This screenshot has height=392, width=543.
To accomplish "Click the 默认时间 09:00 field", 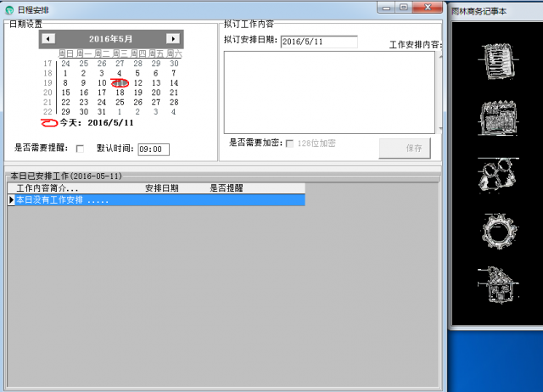I will [154, 149].
